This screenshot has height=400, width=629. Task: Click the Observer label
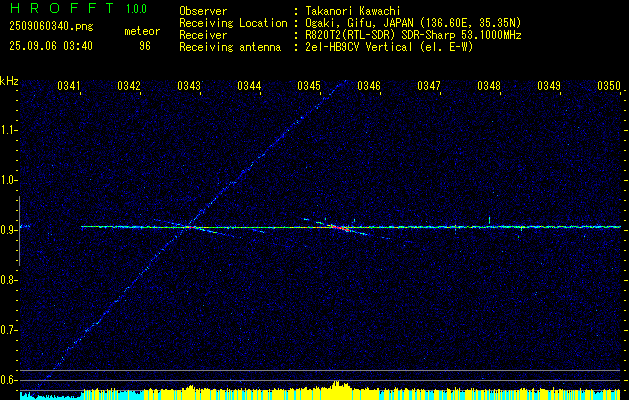coord(203,11)
